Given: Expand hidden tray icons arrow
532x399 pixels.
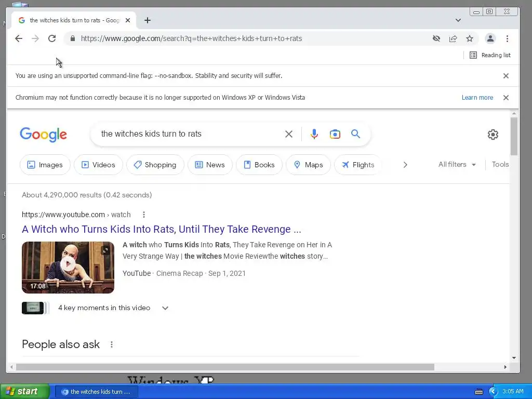Looking at the screenshot, I should click(x=494, y=392).
